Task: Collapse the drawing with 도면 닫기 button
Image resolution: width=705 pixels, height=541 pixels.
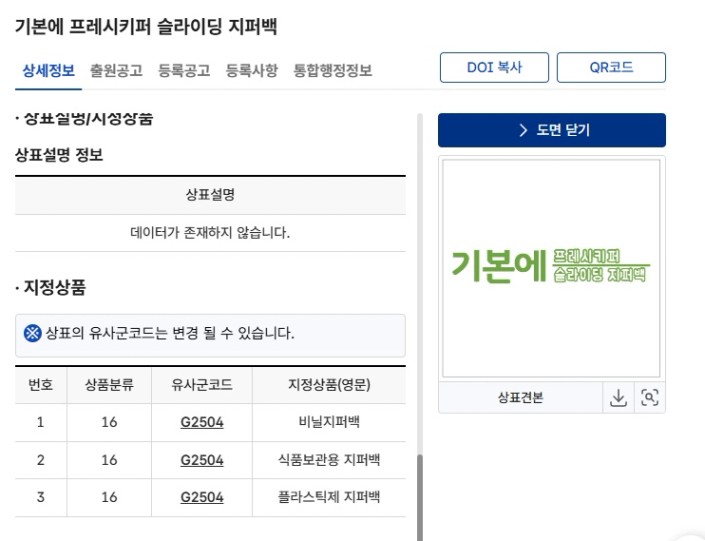Action: point(552,130)
